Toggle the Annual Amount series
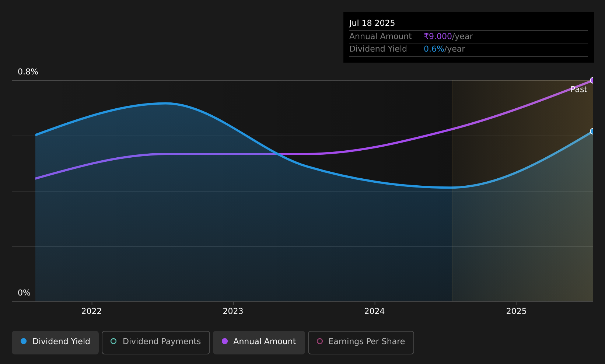Image resolution: width=605 pixels, height=364 pixels. [x=259, y=342]
